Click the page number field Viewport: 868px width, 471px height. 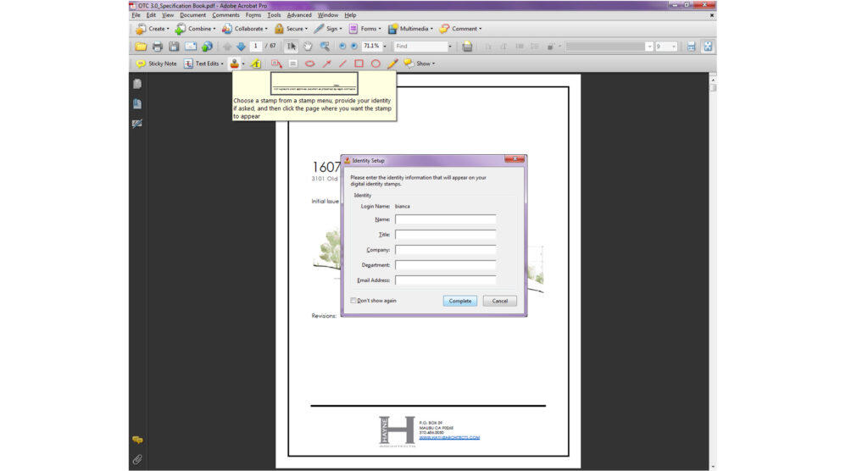pyautogui.click(x=256, y=47)
